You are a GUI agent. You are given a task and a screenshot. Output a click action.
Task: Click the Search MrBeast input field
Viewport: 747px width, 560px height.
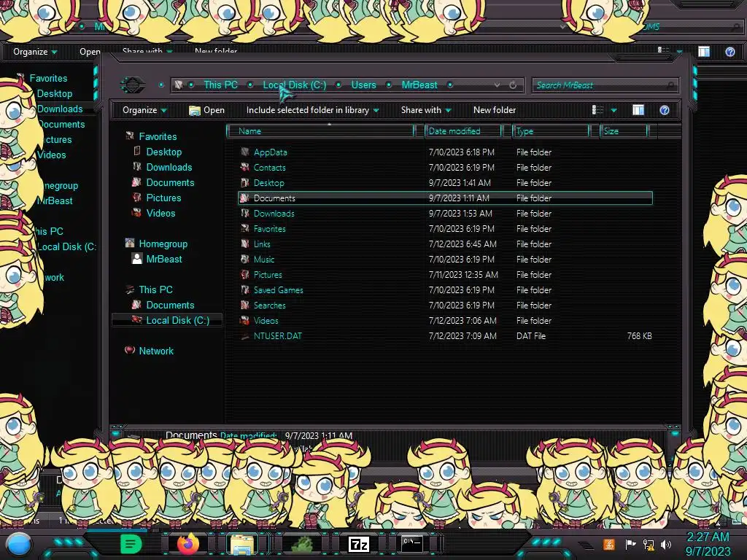click(x=604, y=85)
